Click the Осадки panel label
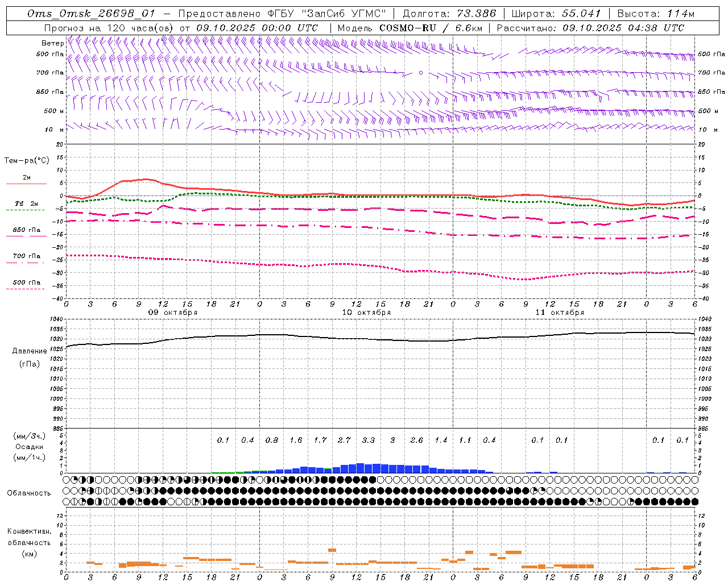 pos(30,447)
